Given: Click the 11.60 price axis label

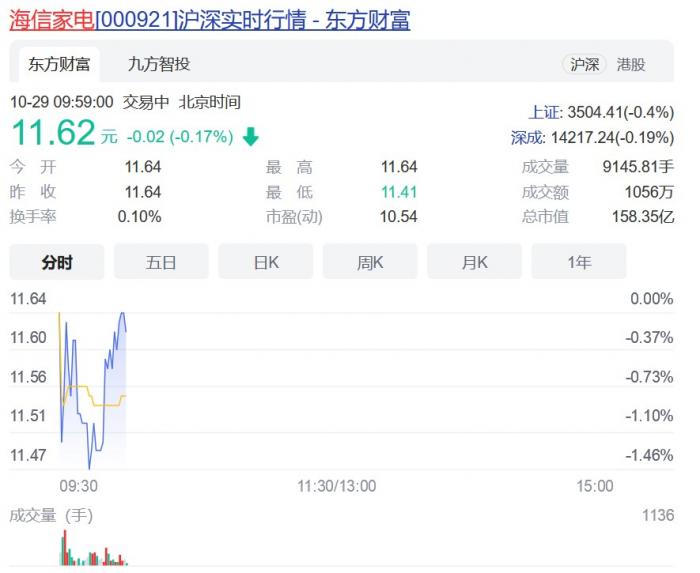Looking at the screenshot, I should click(28, 337).
